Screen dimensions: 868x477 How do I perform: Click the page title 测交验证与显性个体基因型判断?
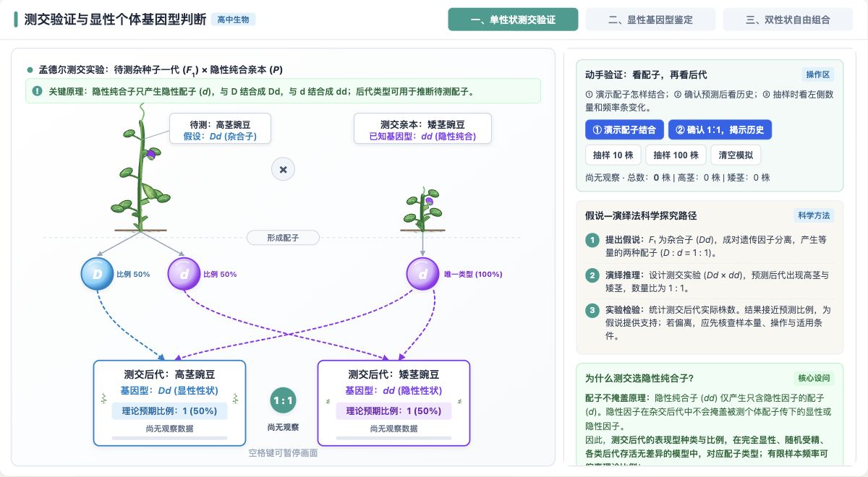click(x=115, y=20)
